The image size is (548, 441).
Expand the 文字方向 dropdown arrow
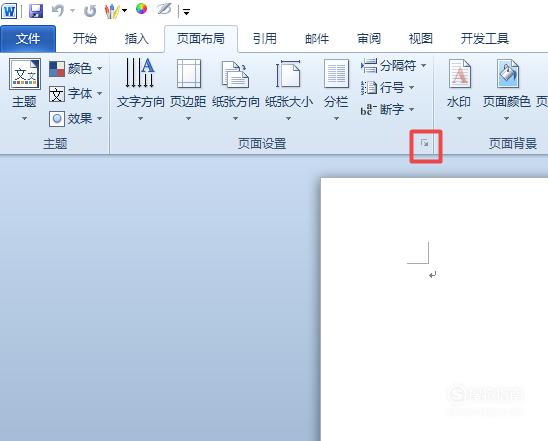pos(140,119)
